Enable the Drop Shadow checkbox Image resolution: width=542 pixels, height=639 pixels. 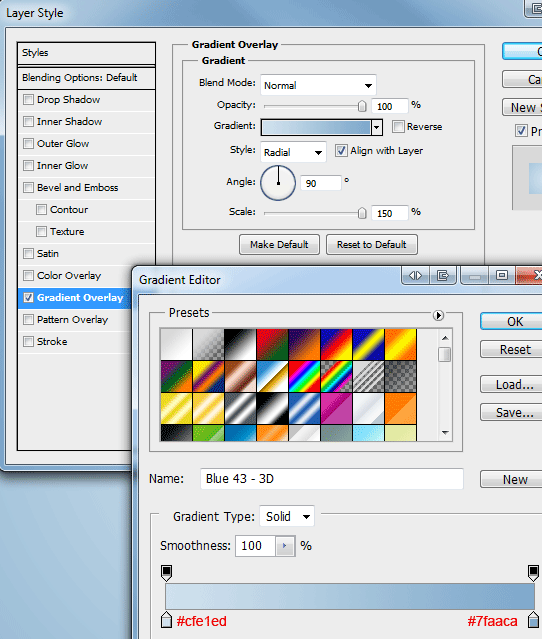pyautogui.click(x=28, y=99)
